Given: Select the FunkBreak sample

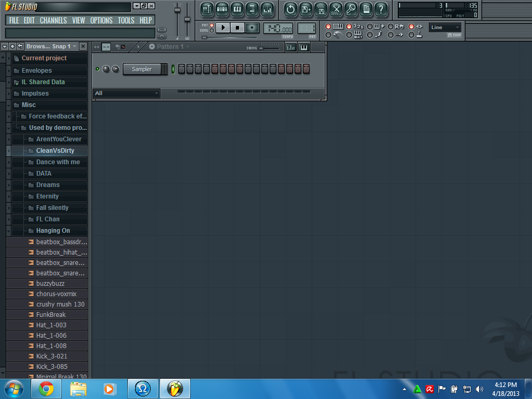Looking at the screenshot, I should [47, 315].
